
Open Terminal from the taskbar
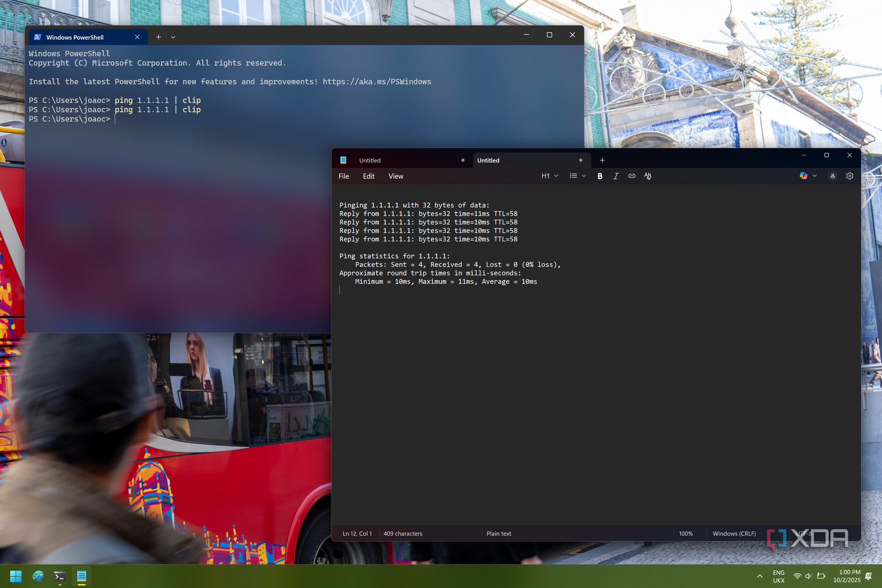tap(59, 576)
